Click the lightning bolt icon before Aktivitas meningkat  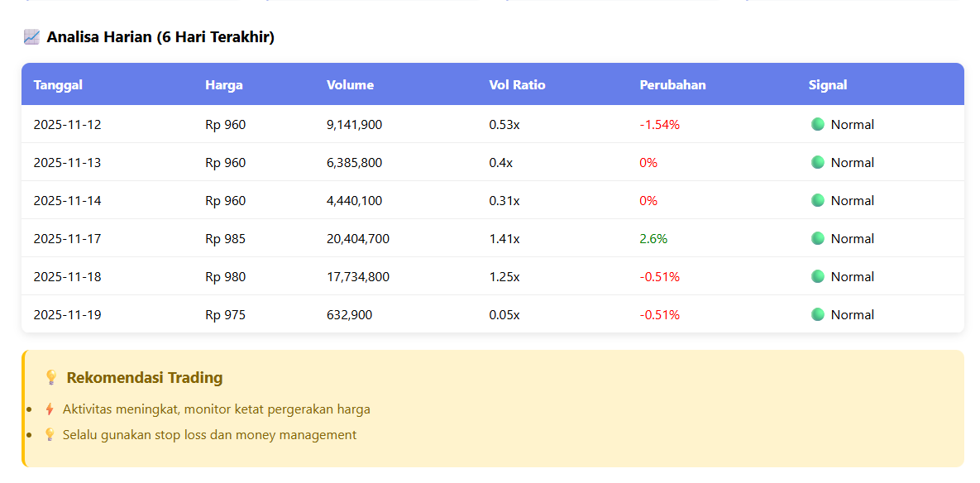tap(50, 409)
